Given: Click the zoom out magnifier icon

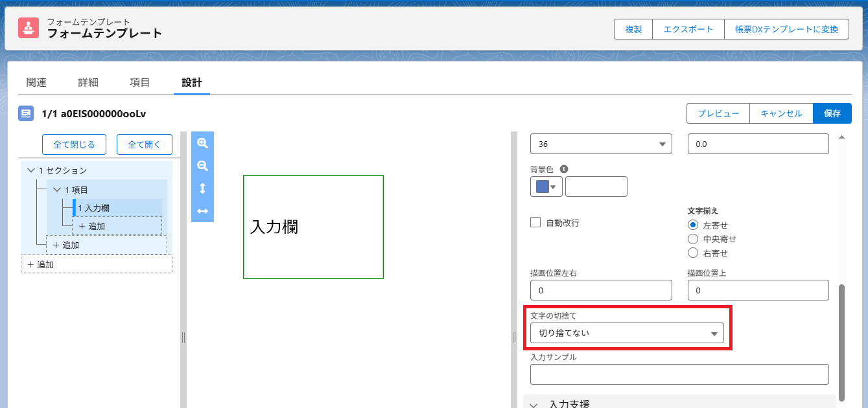Looking at the screenshot, I should click(x=202, y=166).
